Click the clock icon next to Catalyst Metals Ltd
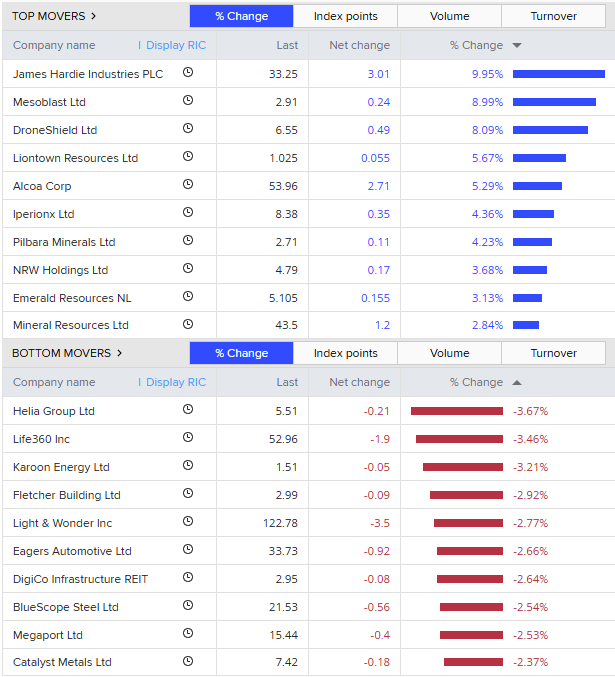Viewport: 615px width, 677px height. click(188, 662)
